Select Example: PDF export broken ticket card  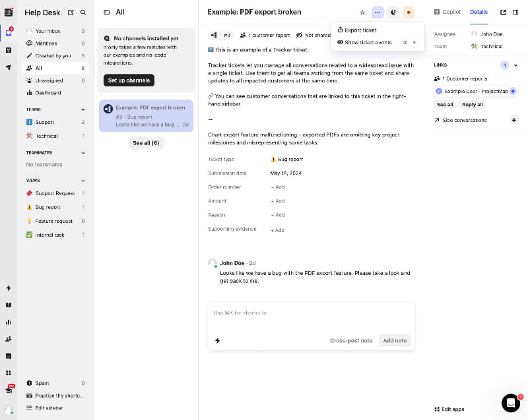click(146, 115)
